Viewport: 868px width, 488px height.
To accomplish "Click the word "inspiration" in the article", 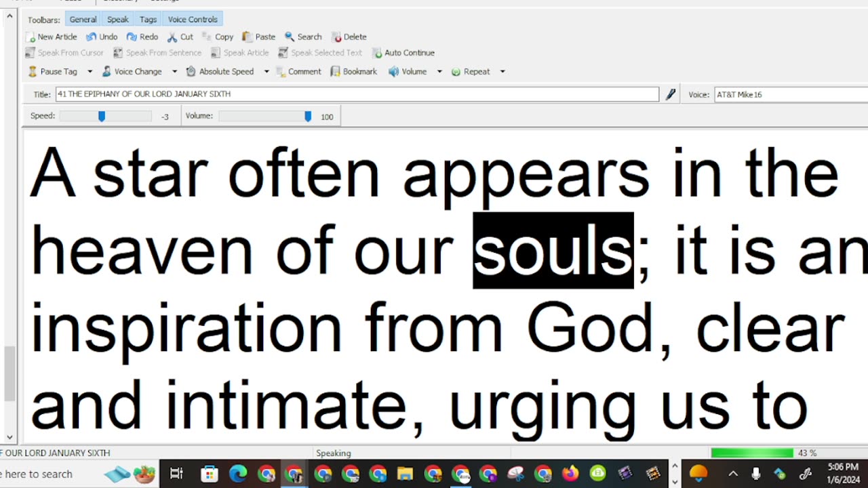I will pyautogui.click(x=186, y=329).
